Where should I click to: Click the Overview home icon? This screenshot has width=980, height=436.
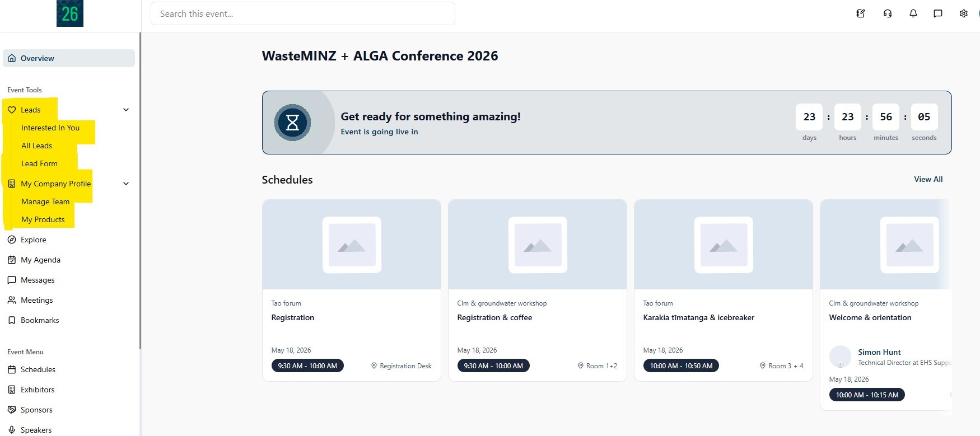(x=12, y=58)
